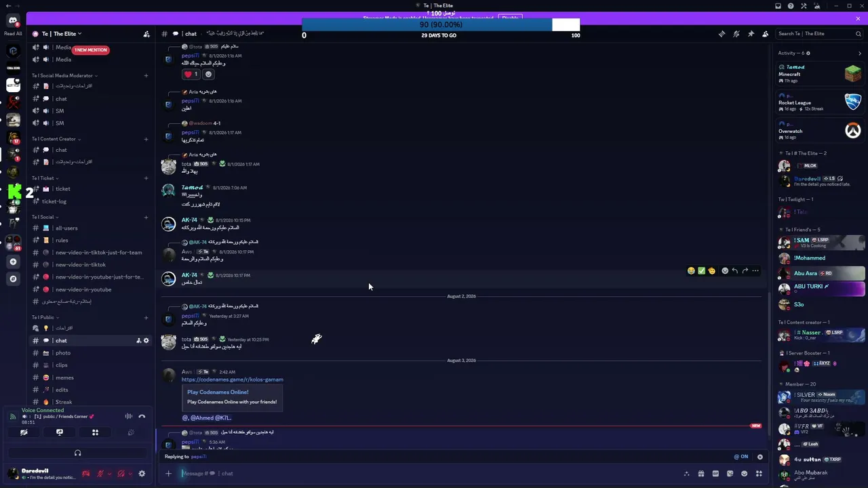Toggle noise suppression in voice panel
The height and width of the screenshot is (488, 868).
tap(129, 416)
